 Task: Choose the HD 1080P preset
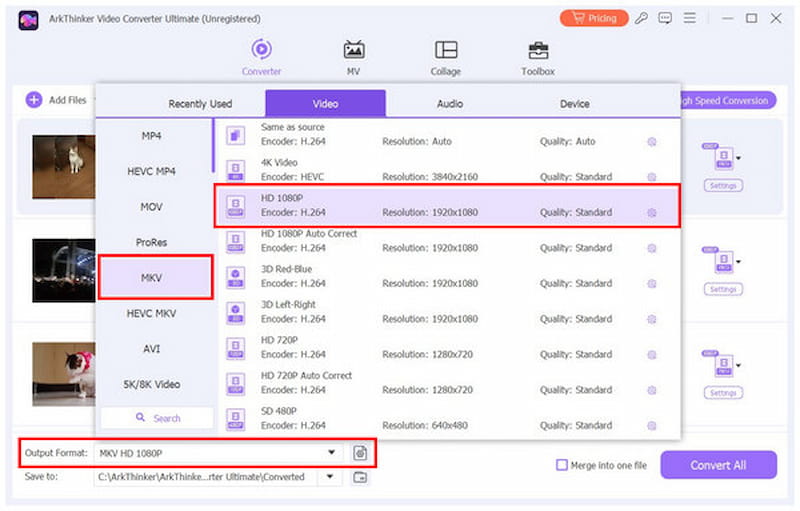pos(447,206)
